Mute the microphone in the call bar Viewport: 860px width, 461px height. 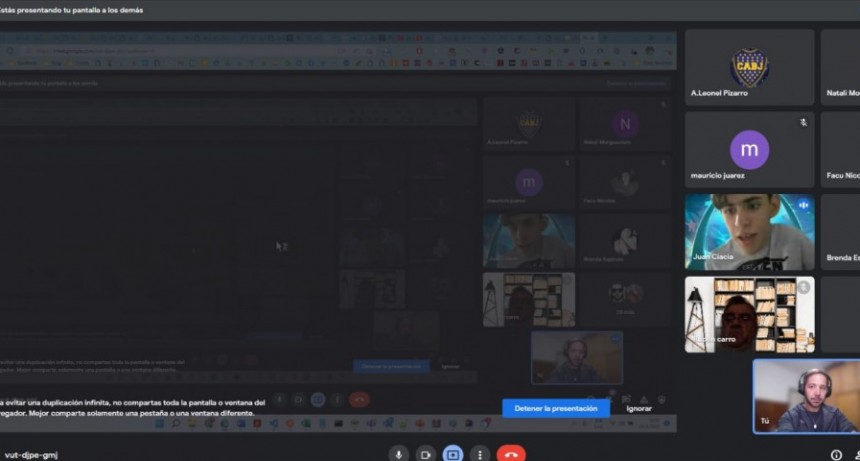399,454
